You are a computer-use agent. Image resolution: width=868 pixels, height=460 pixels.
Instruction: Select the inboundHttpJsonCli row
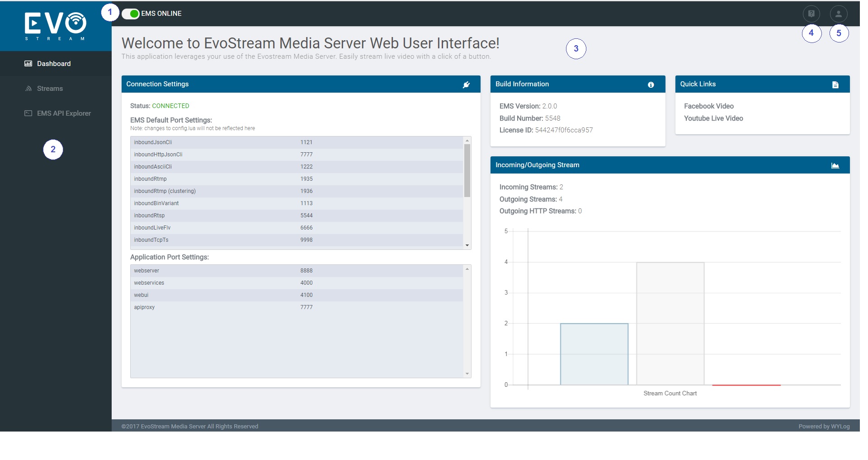coord(297,155)
